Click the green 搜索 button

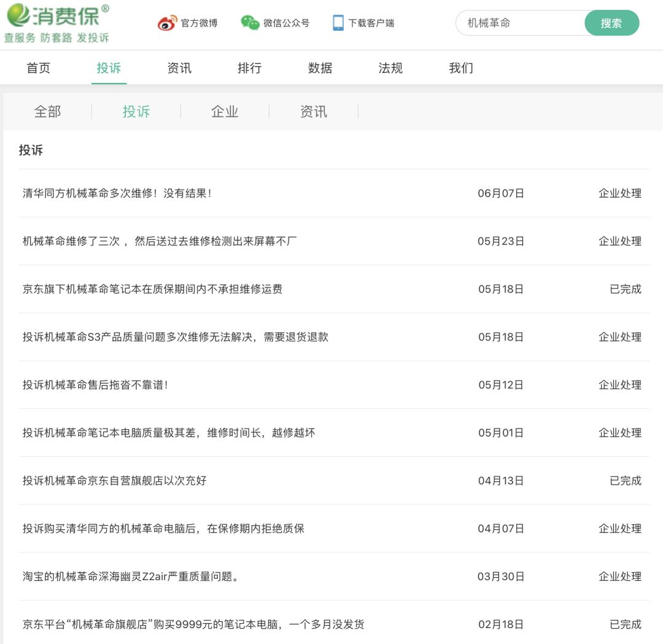click(611, 23)
